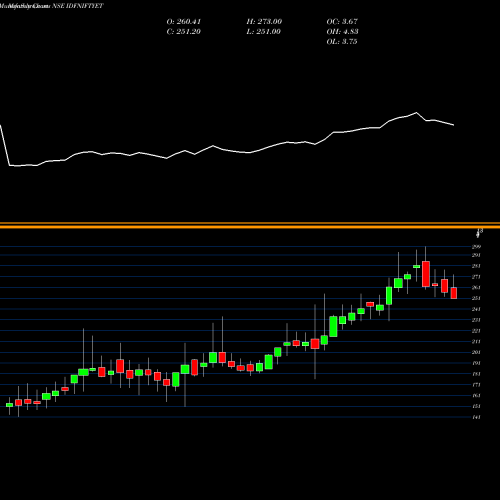
Task: Click the 181 price axis label
Action: coord(476,374)
